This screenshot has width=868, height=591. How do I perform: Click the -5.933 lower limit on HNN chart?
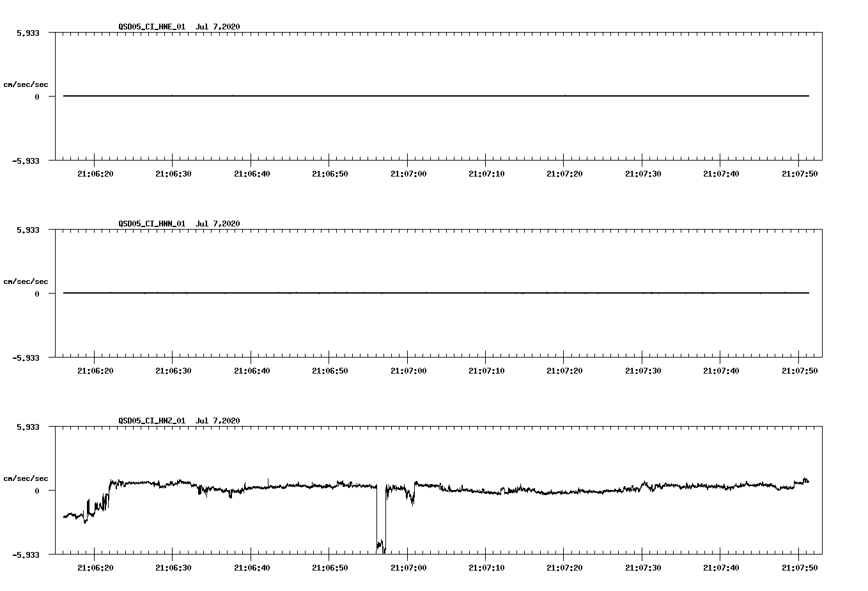(26, 358)
